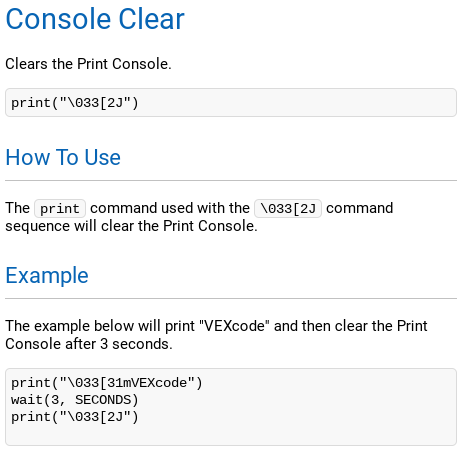
Task: Click the last print("\033[2J") example line
Action: tap(75, 417)
